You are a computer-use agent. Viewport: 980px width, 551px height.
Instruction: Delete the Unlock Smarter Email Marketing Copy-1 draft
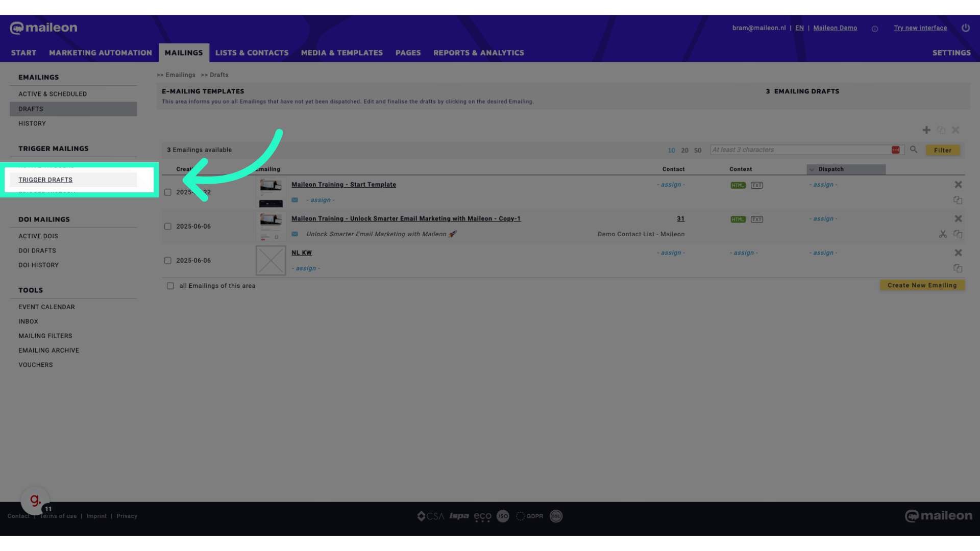click(958, 219)
